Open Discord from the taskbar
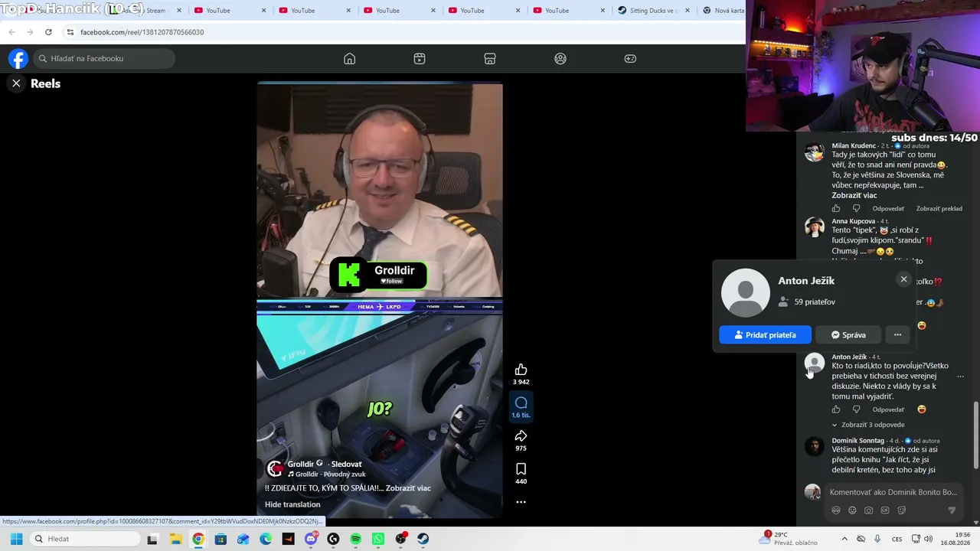The image size is (980, 551). point(311,539)
